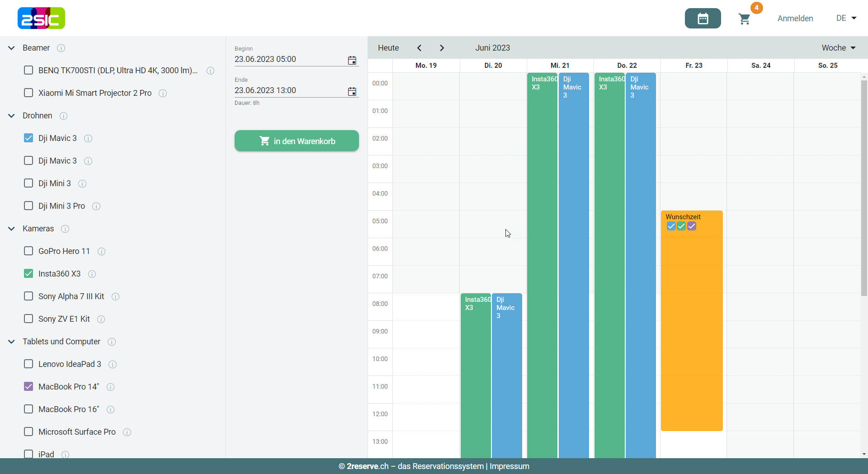The height and width of the screenshot is (474, 868).
Task: Open the Beginn date picker calendar icon
Action: point(352,60)
